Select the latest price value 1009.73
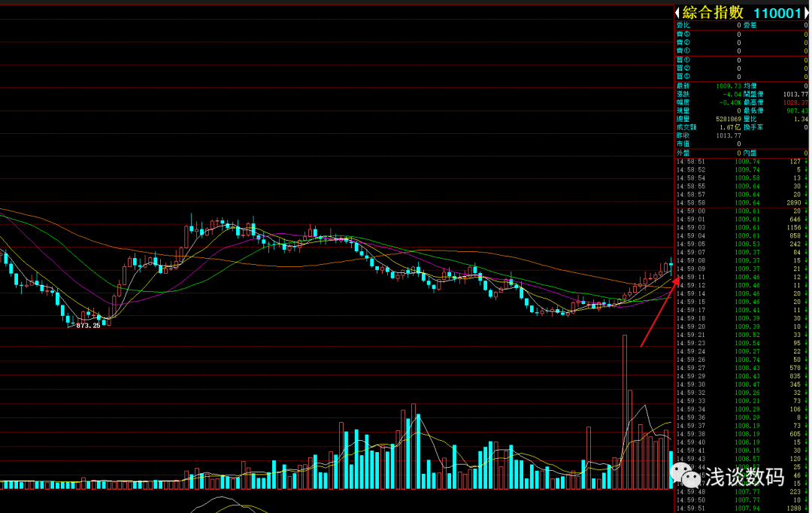 pyautogui.click(x=729, y=86)
